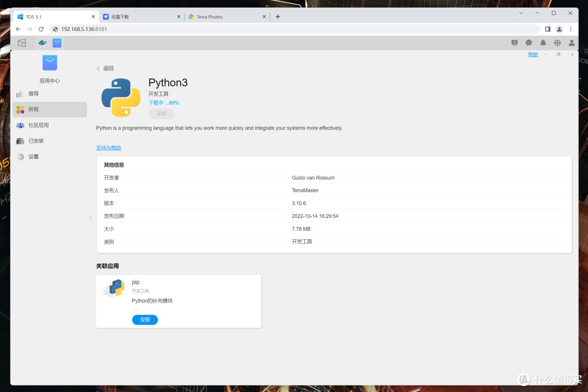Image resolution: width=588 pixels, height=392 pixels.
Task: Click the Python3 title text
Action: click(x=168, y=82)
